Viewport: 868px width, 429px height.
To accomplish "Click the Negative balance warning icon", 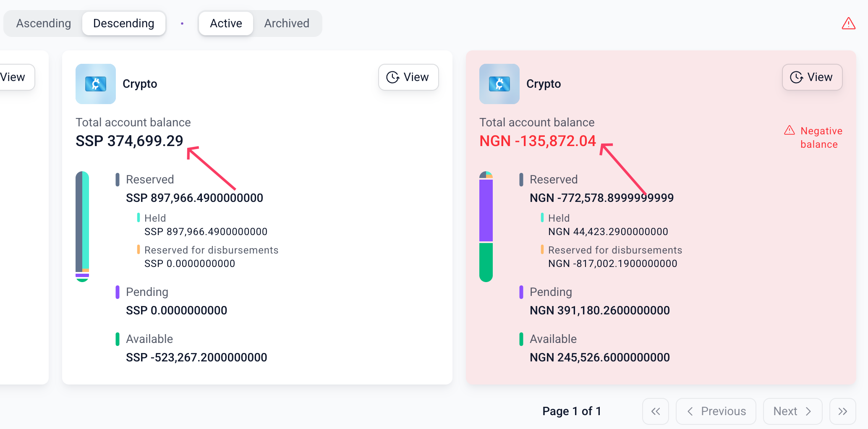I will click(790, 131).
